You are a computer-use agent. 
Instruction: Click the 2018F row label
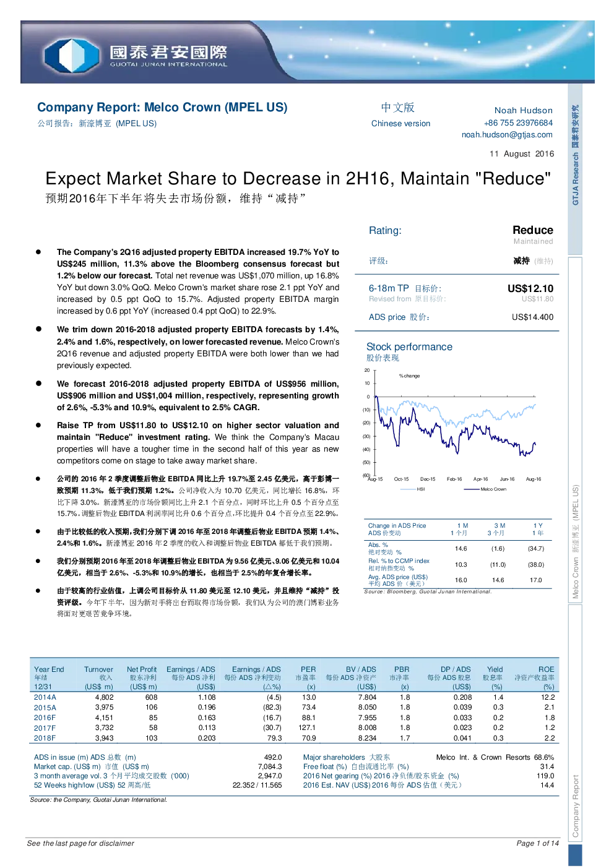pos(45,738)
